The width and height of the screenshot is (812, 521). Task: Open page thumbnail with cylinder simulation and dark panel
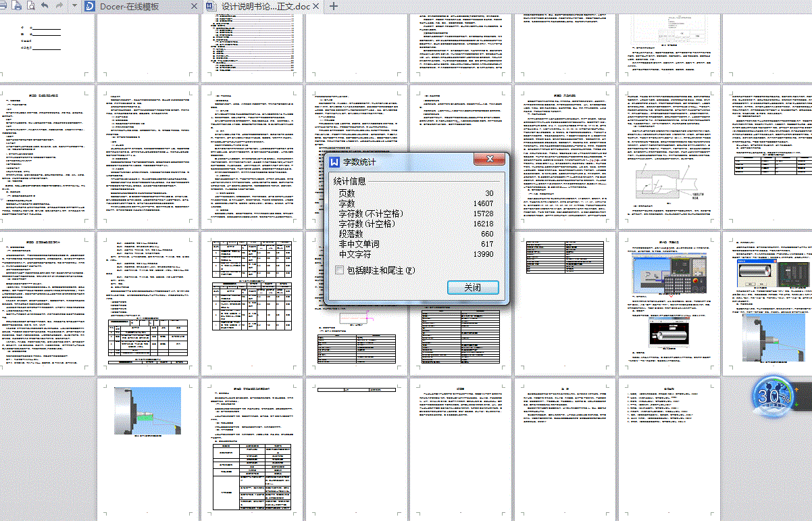pyautogui.click(x=769, y=303)
